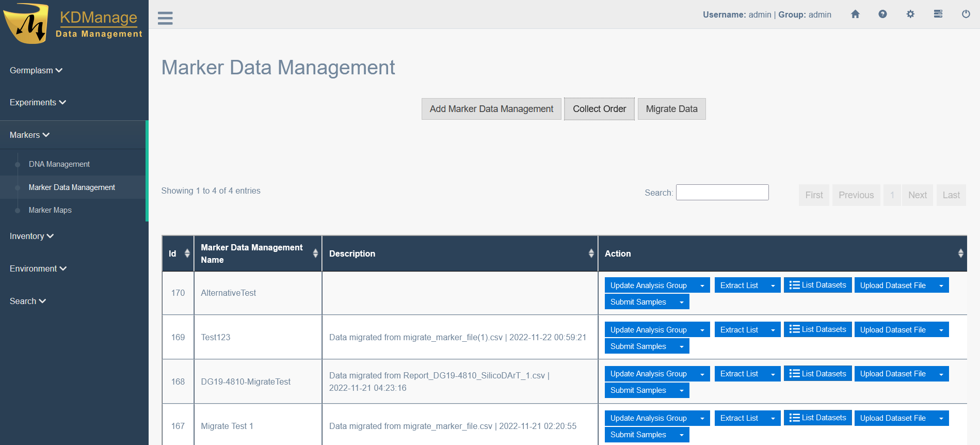Open DNA Management in sidebar
The height and width of the screenshot is (445, 980).
click(59, 164)
